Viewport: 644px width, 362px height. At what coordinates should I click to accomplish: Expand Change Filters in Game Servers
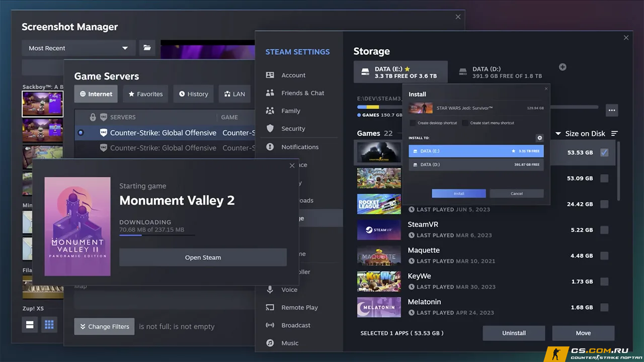click(105, 326)
